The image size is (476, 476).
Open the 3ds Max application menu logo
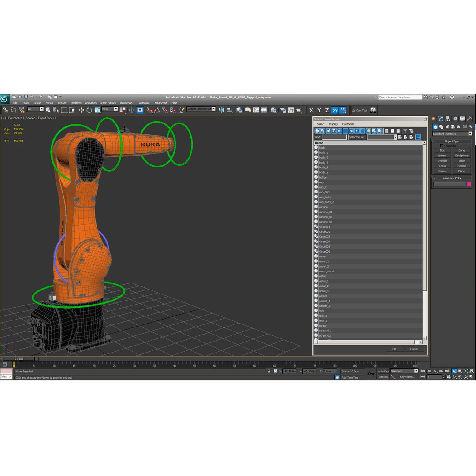point(4,99)
